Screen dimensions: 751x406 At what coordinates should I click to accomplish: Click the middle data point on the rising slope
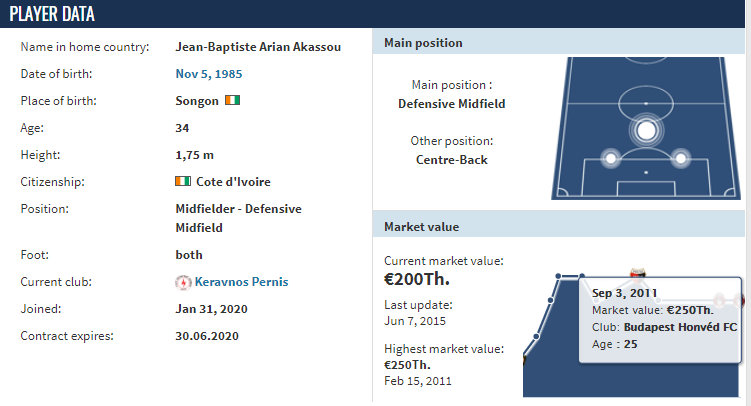550,300
